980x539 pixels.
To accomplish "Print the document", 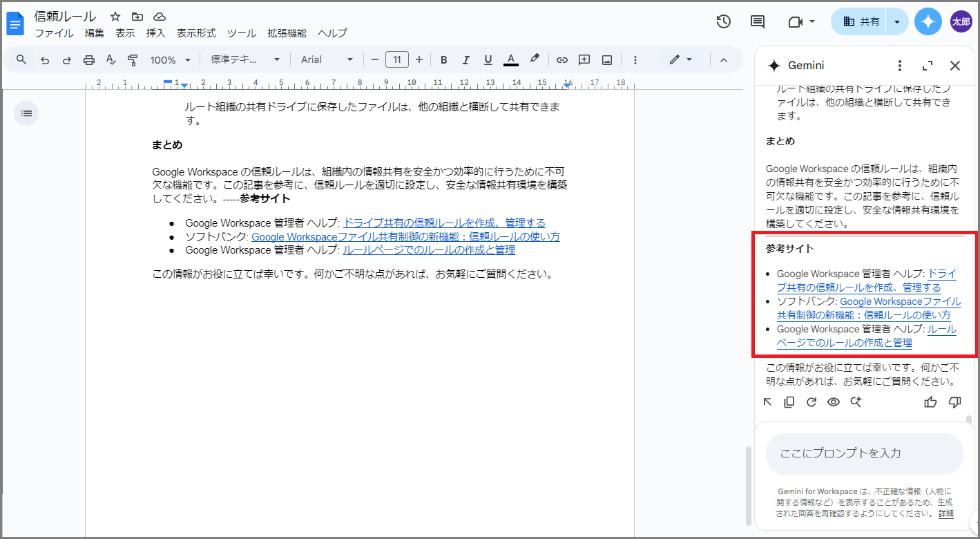I will tap(89, 60).
